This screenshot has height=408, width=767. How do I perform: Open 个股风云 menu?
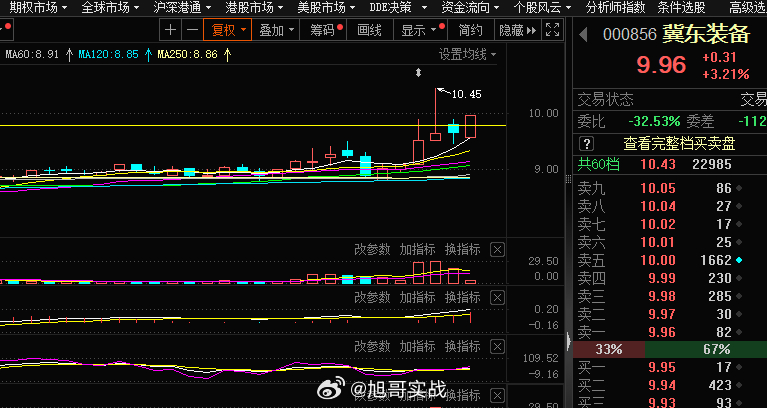click(542, 7)
